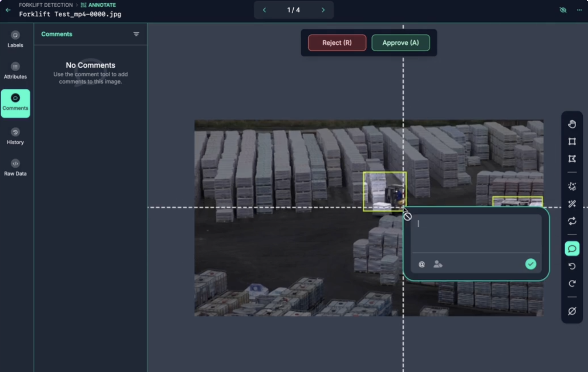Open the Labels panel
This screenshot has height=372, width=588.
pyautogui.click(x=15, y=39)
